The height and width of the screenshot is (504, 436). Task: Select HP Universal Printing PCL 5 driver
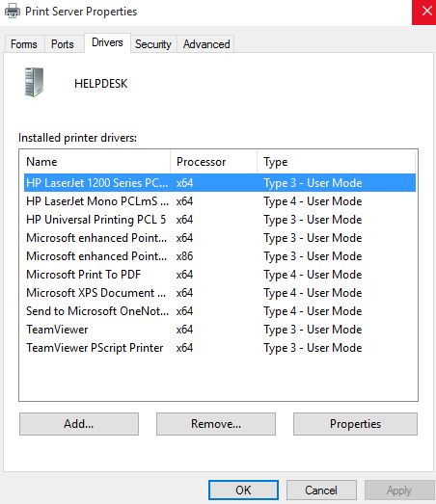pyautogui.click(x=220, y=220)
